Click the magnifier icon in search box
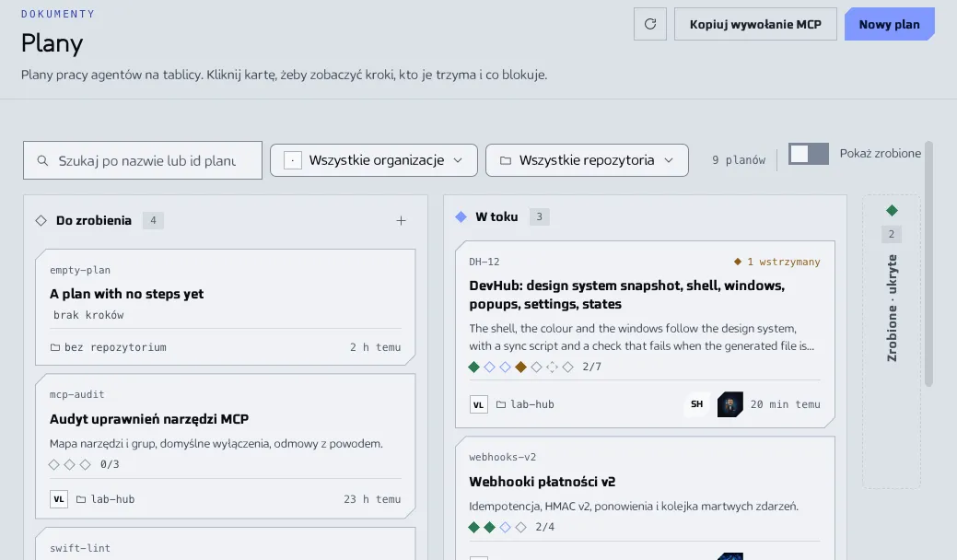The height and width of the screenshot is (560, 957). pos(42,160)
